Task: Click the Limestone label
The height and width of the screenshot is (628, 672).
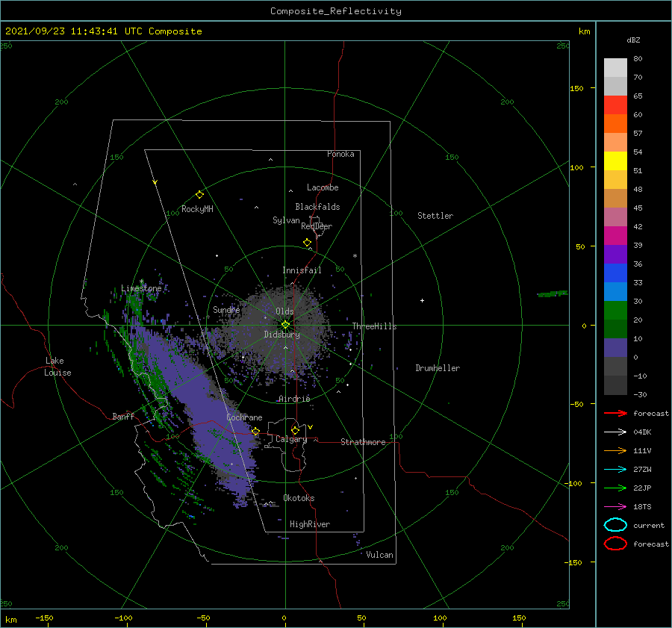Action: [141, 288]
